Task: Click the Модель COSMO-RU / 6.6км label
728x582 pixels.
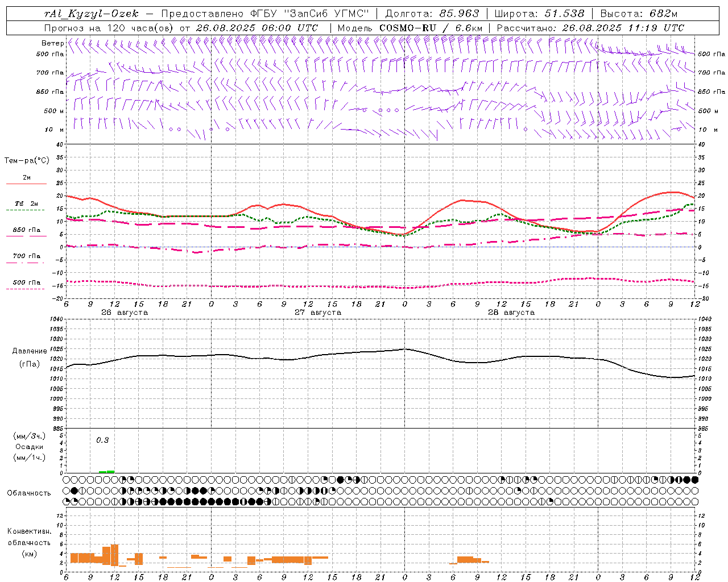Action: point(410,28)
